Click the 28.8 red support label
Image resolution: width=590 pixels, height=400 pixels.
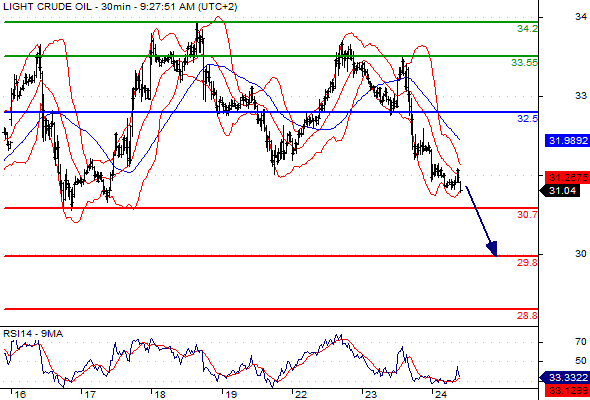point(527,316)
